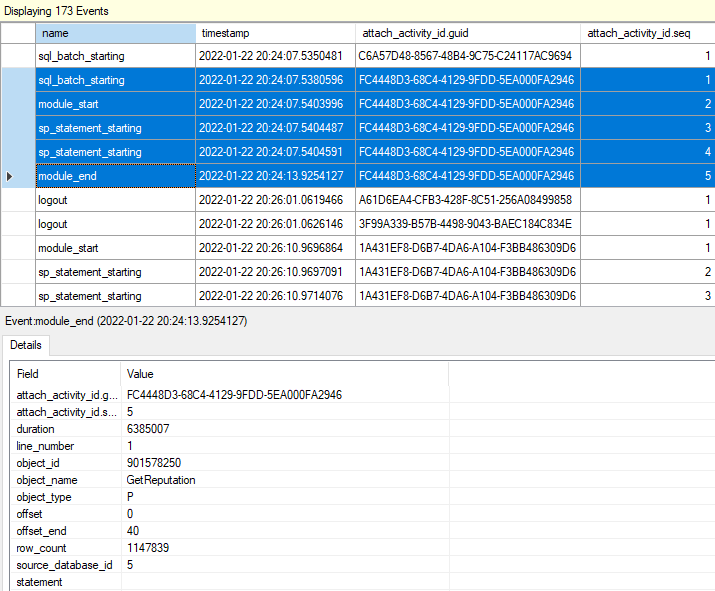
Task: Click the current-row arrow beside module_end
Action: tap(10, 176)
